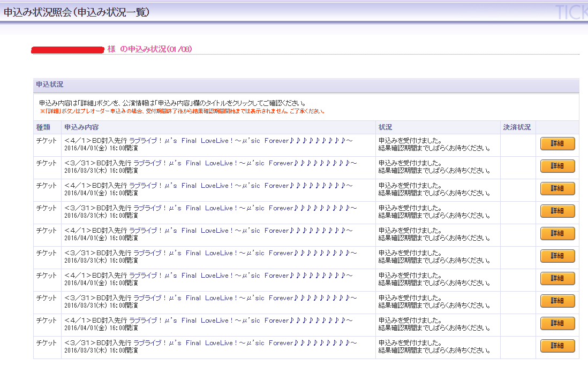Open 詳細 for the third 3/31 application row

click(557, 256)
